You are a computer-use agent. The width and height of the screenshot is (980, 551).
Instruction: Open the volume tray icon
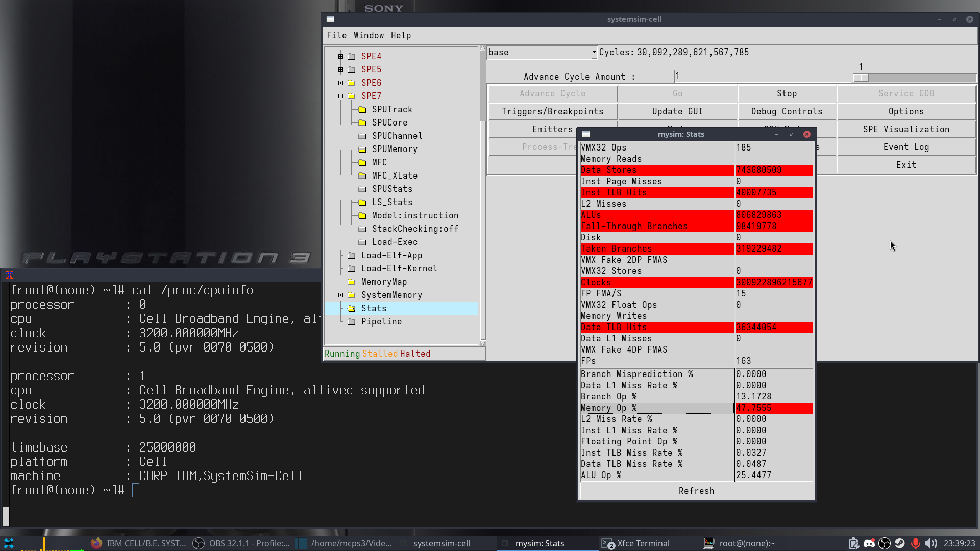tap(931, 543)
